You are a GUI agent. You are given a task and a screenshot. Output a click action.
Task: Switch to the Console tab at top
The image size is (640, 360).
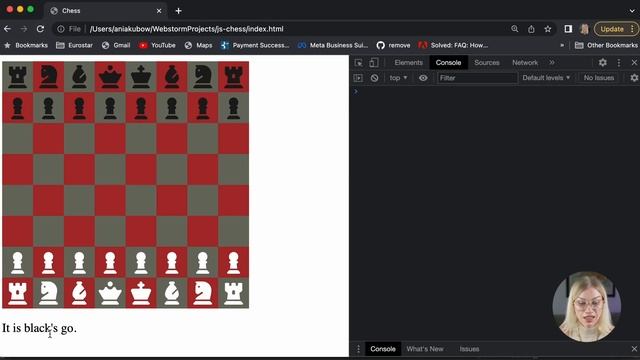448,62
